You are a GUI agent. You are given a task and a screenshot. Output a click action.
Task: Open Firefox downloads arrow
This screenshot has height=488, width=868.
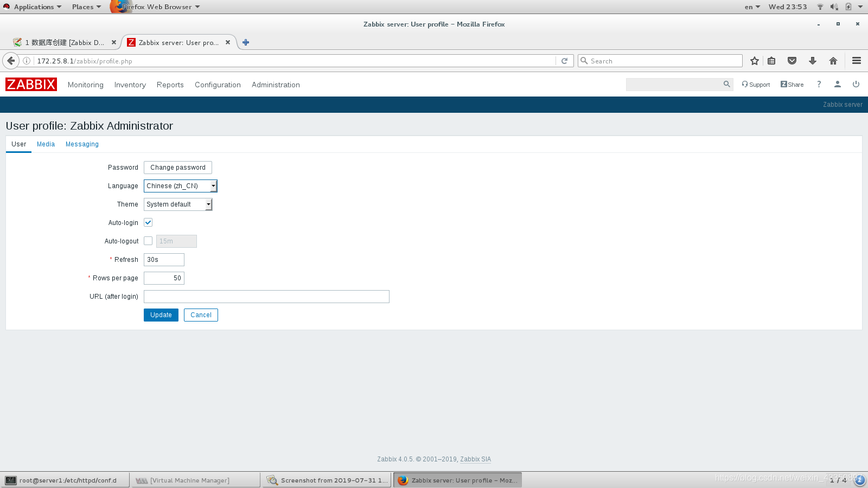point(813,61)
